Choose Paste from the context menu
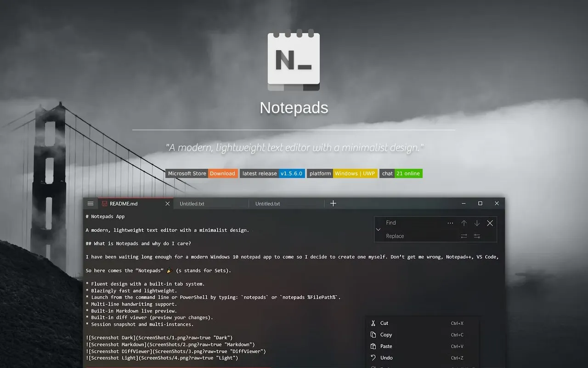588x368 pixels. pos(422,346)
